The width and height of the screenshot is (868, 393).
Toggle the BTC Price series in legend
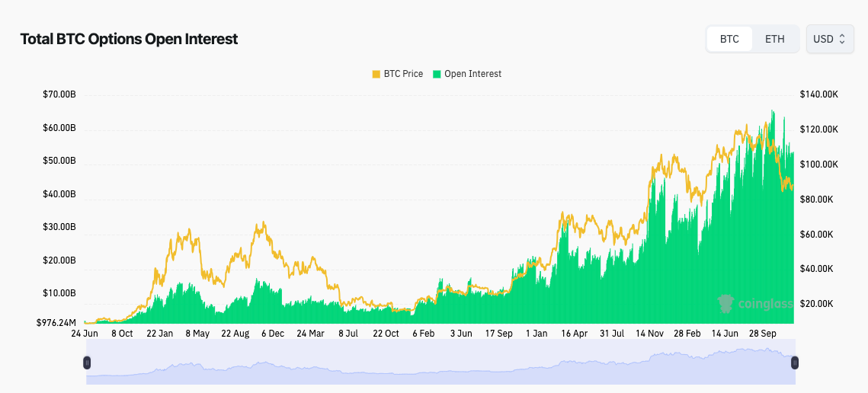coord(403,74)
